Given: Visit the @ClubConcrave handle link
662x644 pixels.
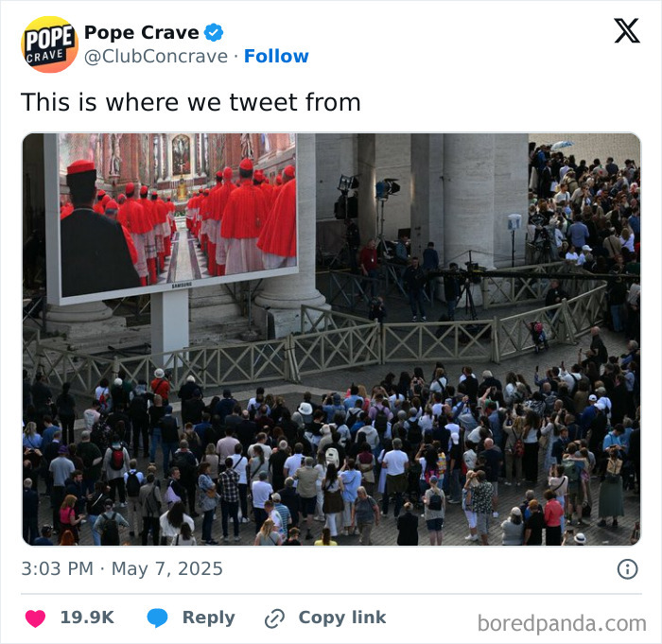Looking at the screenshot, I should tap(156, 56).
